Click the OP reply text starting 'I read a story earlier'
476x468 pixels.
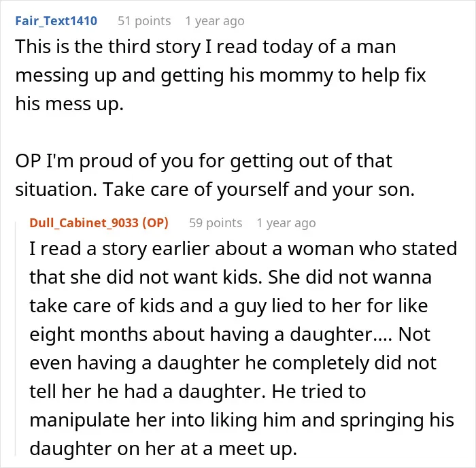243,348
